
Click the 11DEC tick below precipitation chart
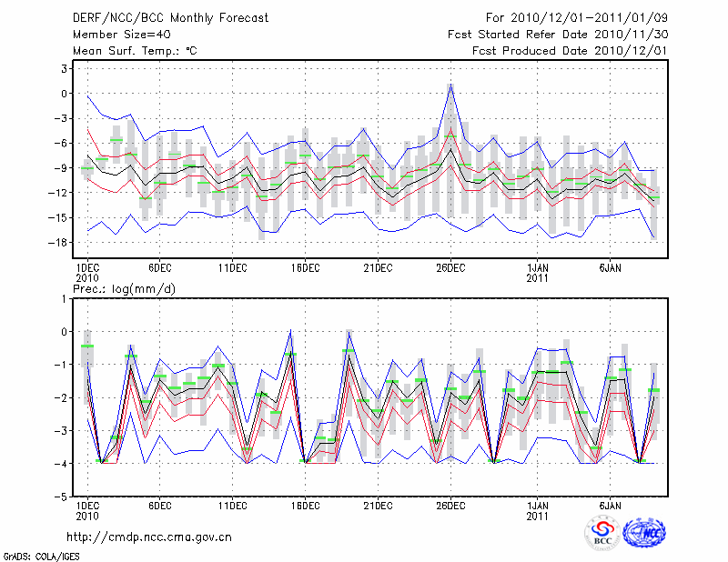pos(232,504)
